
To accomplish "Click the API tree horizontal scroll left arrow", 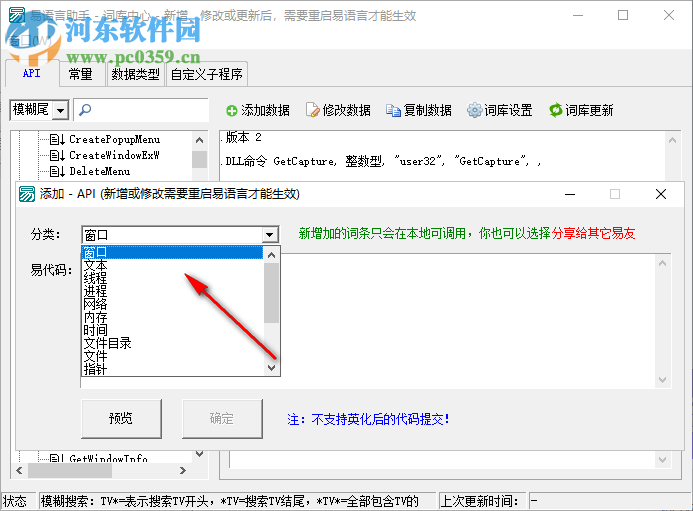I will pyautogui.click(x=19, y=471).
